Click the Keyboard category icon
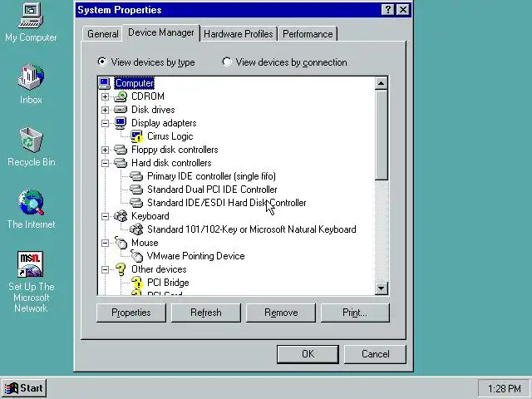 click(121, 216)
